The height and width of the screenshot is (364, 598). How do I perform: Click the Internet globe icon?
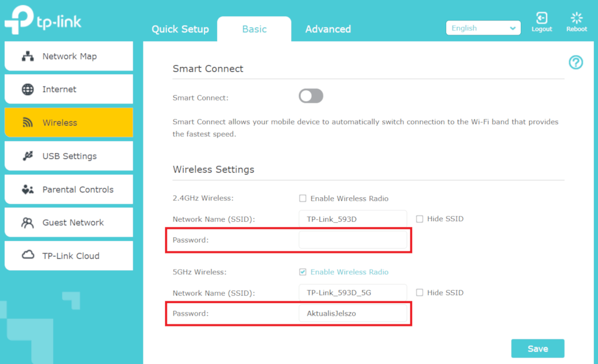tap(28, 89)
